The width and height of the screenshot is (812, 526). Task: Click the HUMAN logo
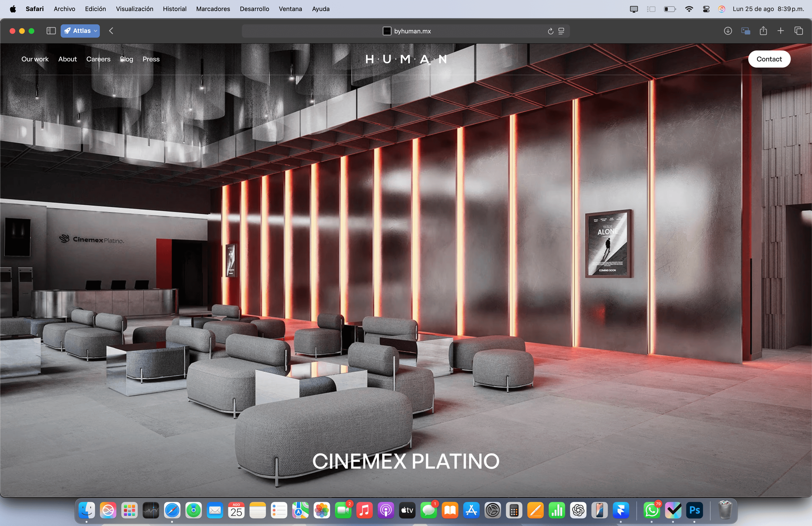406,59
